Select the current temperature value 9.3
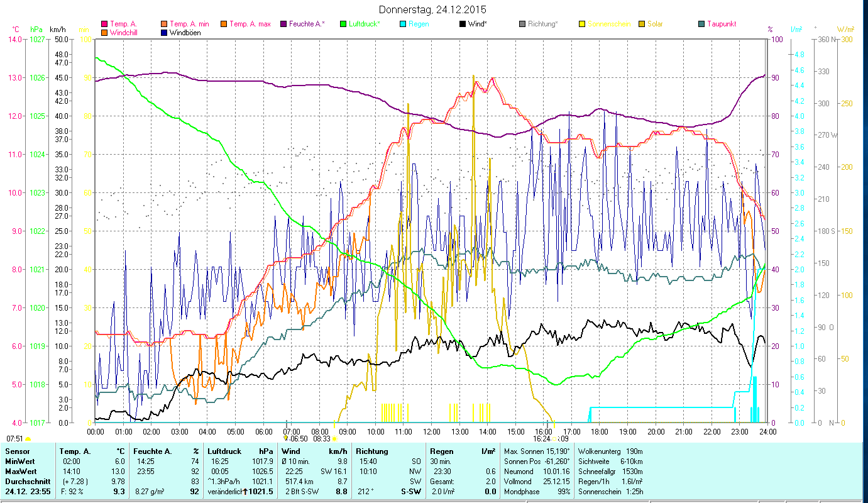 click(x=119, y=492)
